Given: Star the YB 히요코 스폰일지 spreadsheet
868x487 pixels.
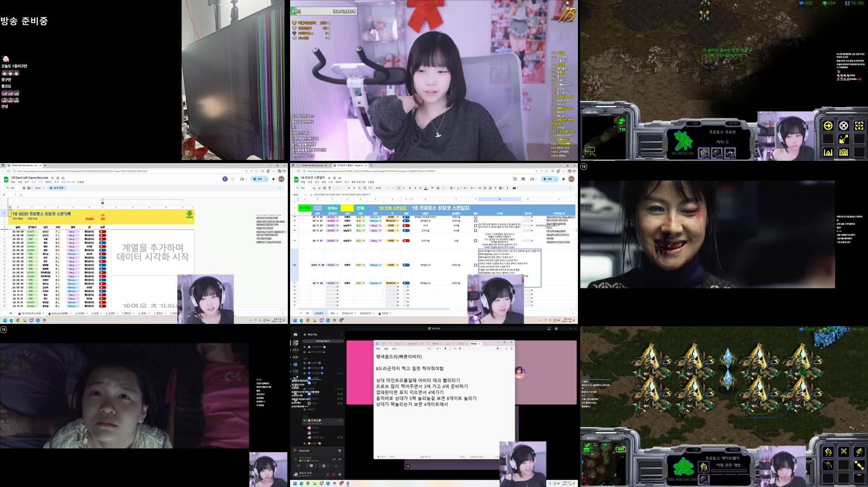Looking at the screenshot, I should (x=329, y=177).
